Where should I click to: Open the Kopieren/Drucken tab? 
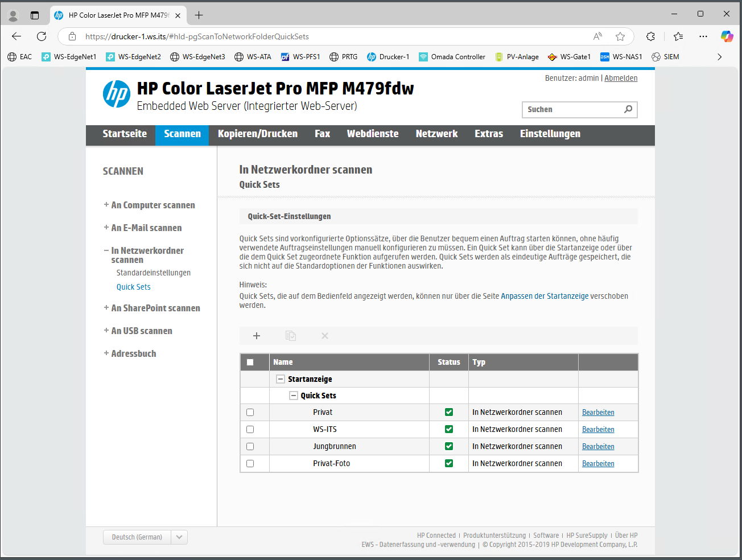pos(258,134)
